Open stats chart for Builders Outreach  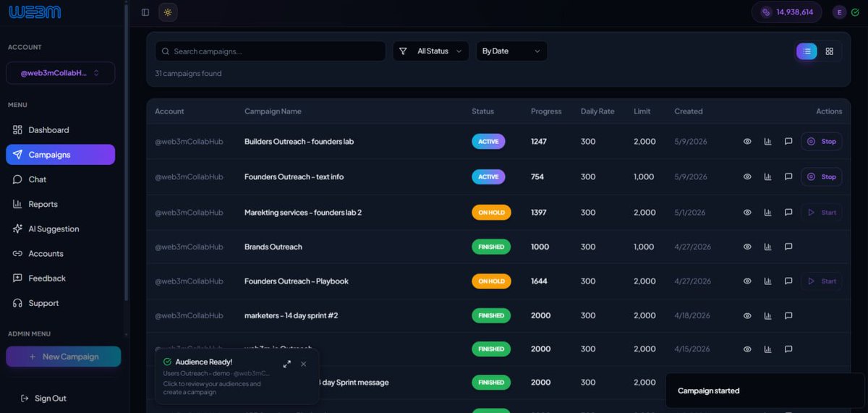click(767, 142)
